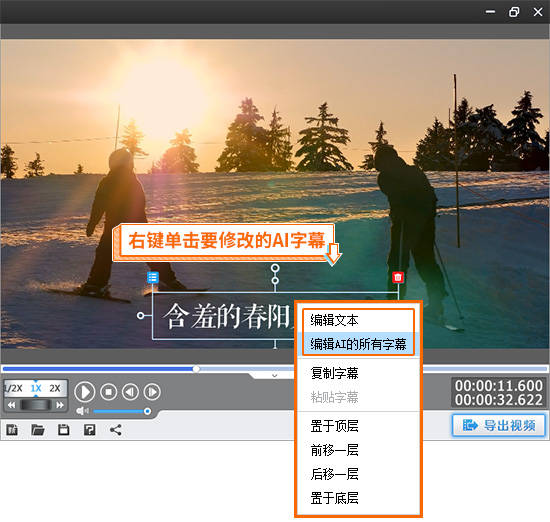This screenshot has height=522, width=550.
Task: Step forward one frame
Action: point(152,392)
